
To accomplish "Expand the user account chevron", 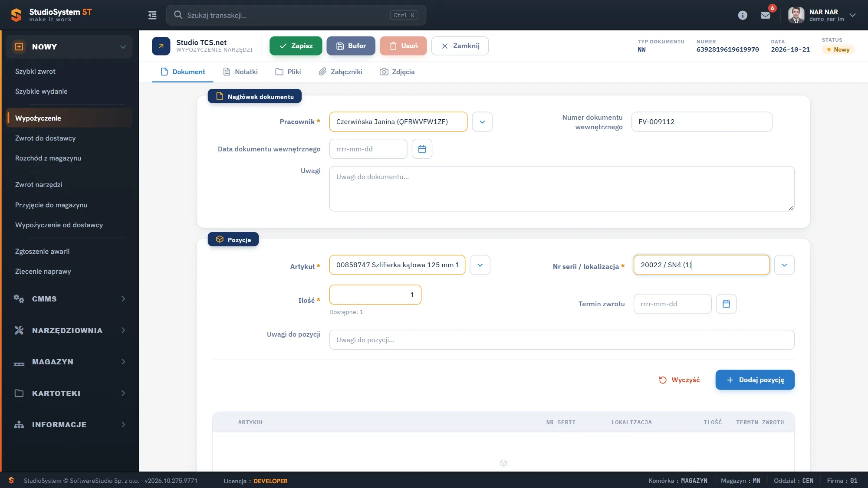I will [852, 15].
